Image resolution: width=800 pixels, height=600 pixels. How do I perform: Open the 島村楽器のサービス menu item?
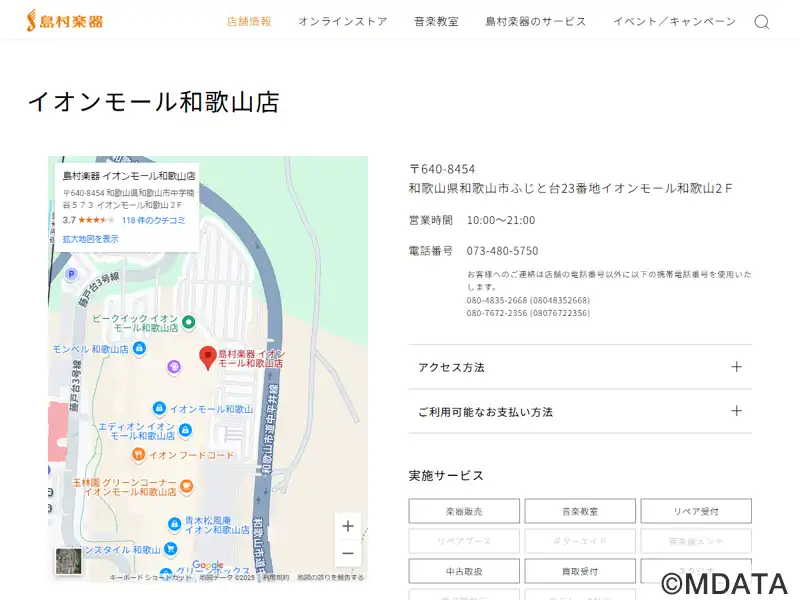tap(536, 21)
